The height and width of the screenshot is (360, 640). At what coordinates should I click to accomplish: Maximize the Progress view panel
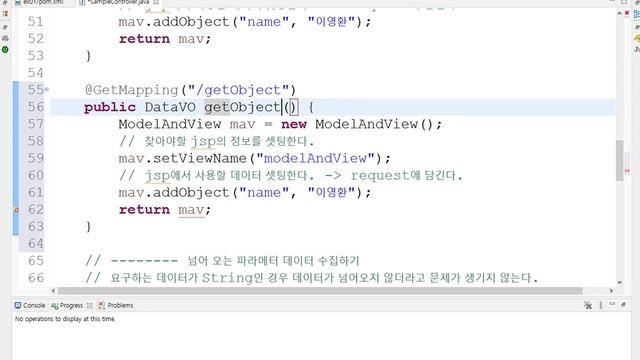point(623,304)
